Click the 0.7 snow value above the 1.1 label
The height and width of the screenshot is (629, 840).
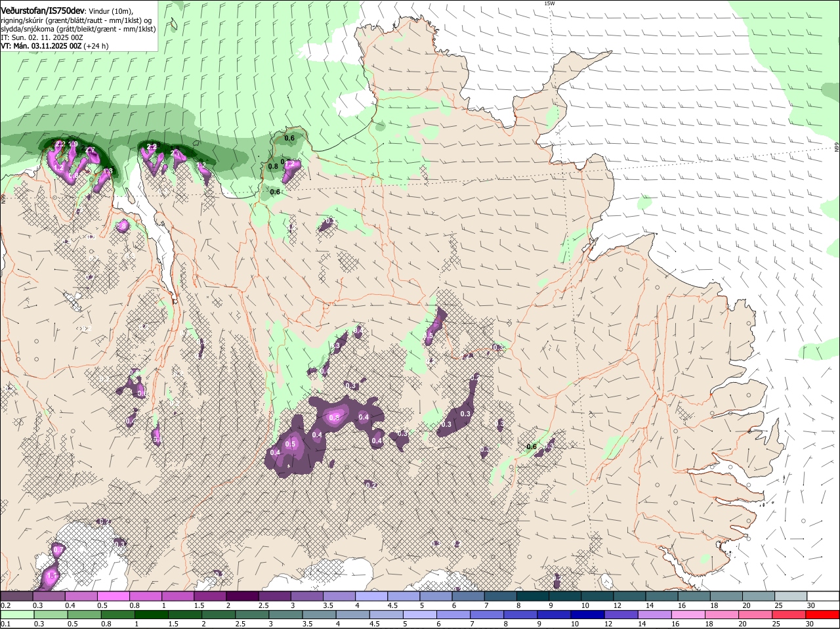pos(58,550)
